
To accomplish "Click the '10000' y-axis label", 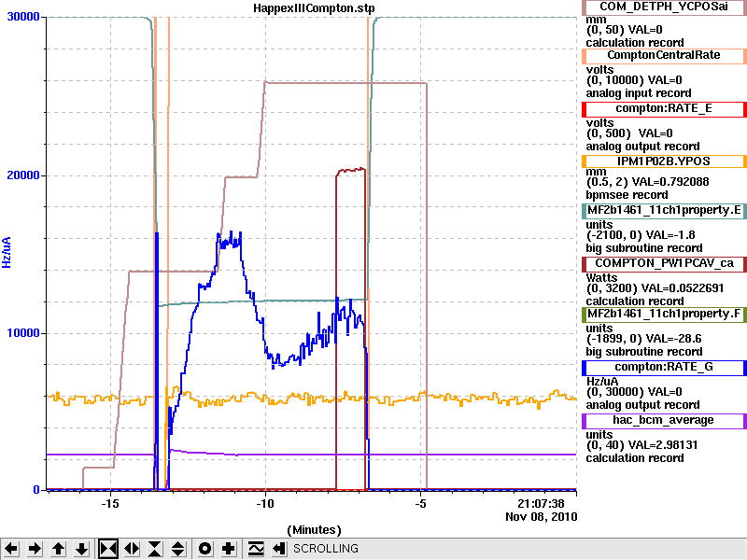I will 22,333.
